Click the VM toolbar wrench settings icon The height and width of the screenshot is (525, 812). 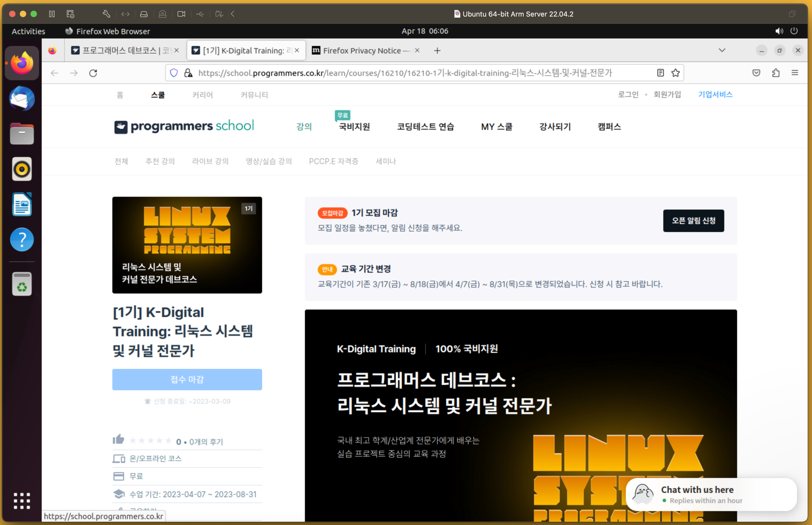(106, 14)
